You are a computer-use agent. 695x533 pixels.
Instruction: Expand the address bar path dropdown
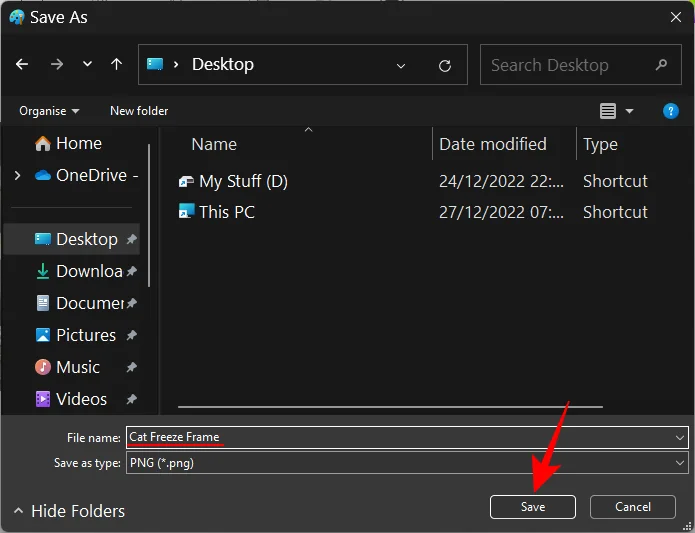(x=401, y=65)
